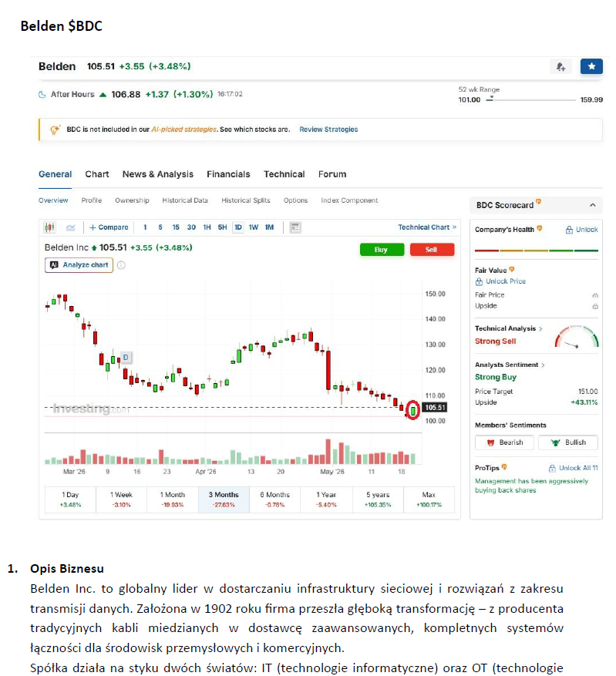
Task: Switch to the General tab
Action: [56, 174]
